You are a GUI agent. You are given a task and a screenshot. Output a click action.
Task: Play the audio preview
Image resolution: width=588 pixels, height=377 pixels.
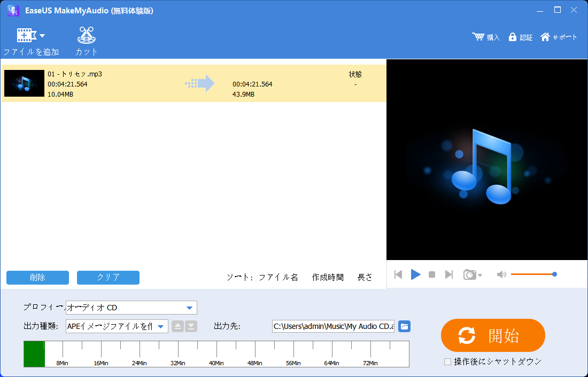click(415, 274)
